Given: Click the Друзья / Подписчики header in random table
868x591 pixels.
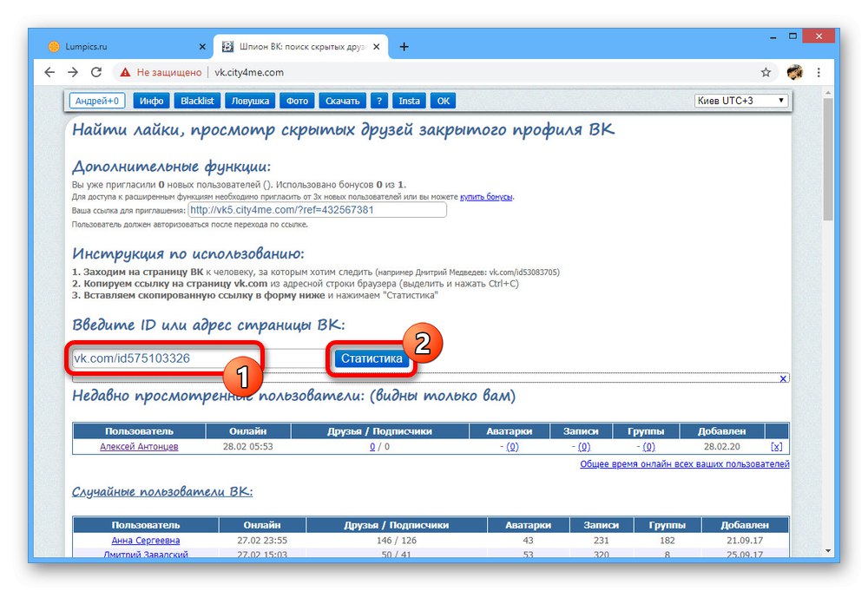Looking at the screenshot, I should point(397,525).
